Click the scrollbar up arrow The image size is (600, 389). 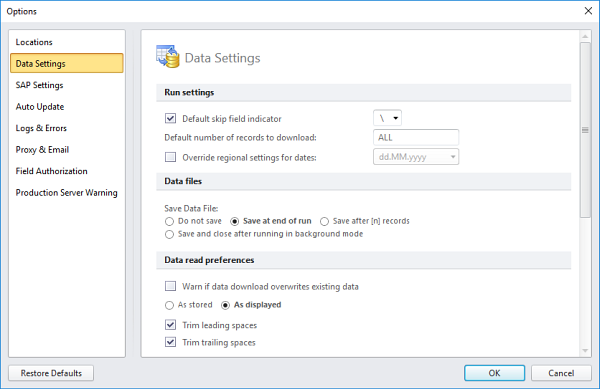[585, 37]
